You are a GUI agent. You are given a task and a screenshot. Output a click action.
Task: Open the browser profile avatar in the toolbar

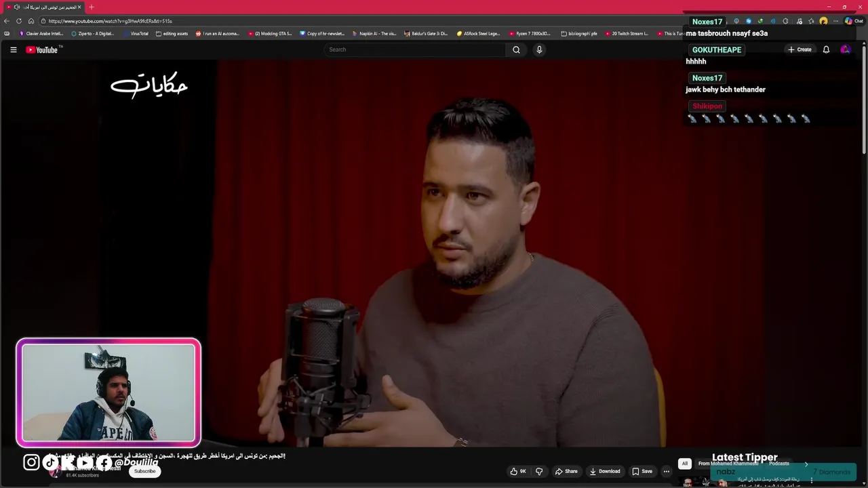823,21
